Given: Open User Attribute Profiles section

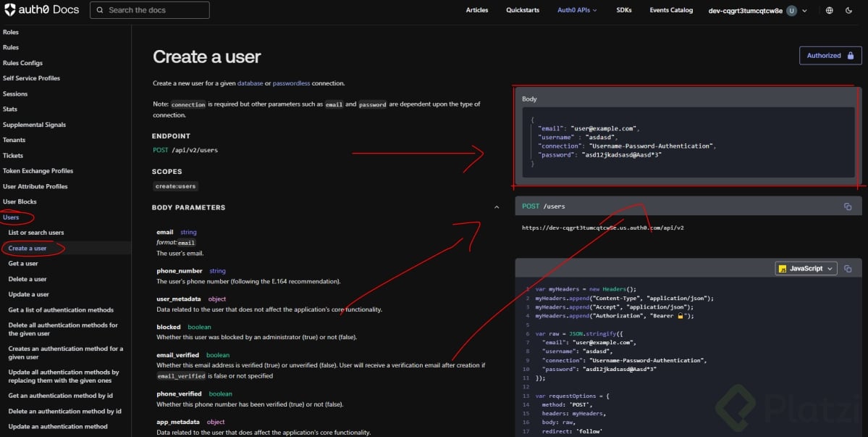Looking at the screenshot, I should pyautogui.click(x=35, y=186).
